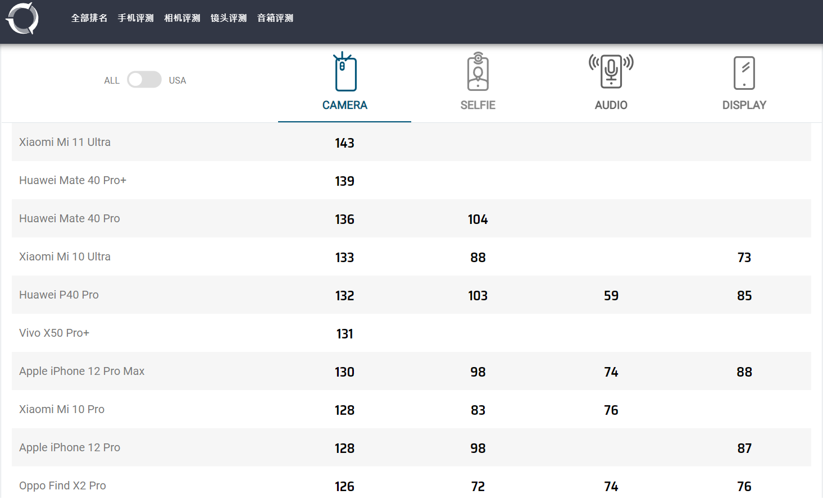Click display score 85
Viewport: 823px width, 504px height.
(744, 296)
